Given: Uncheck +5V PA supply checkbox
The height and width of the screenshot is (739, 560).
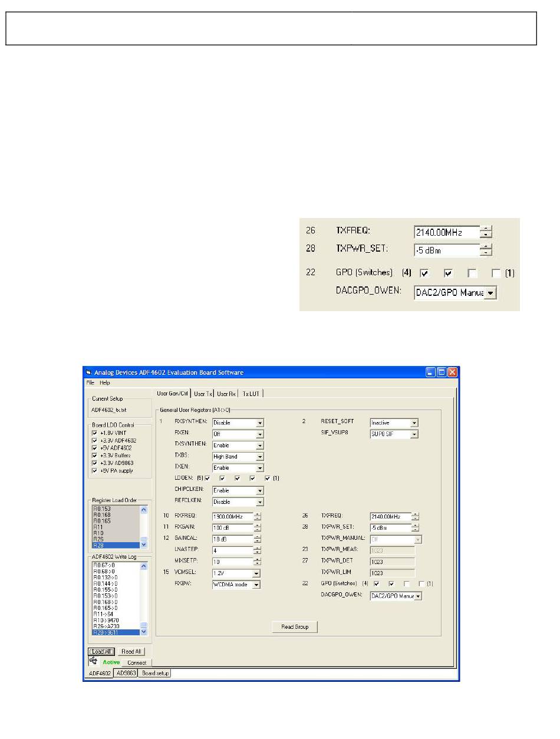Looking at the screenshot, I should [x=94, y=470].
